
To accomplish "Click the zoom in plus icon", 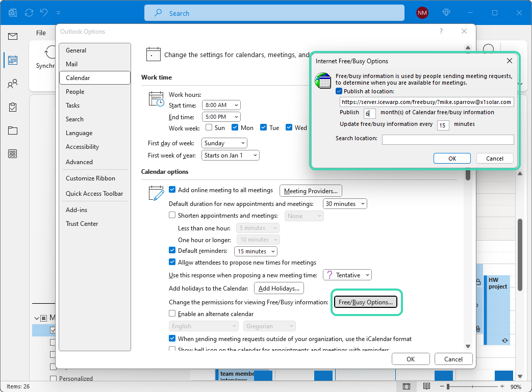I will pos(502,386).
